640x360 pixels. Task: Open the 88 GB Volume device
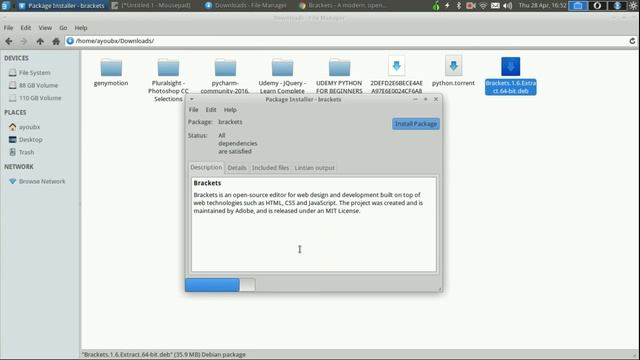coord(38,85)
